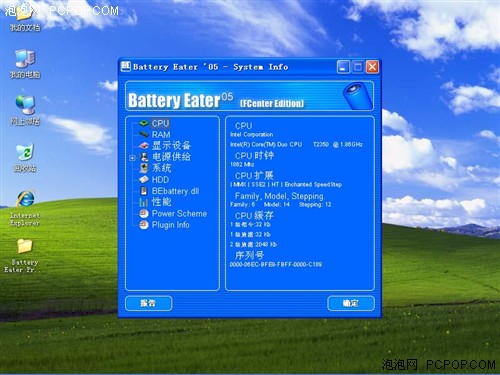This screenshot has width=500, height=375.
Task: Minimize the Battery Eater window
Action: (343, 67)
